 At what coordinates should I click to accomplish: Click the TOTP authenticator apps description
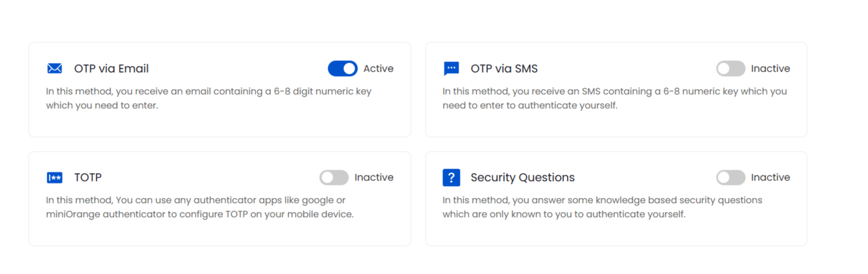[x=199, y=207]
